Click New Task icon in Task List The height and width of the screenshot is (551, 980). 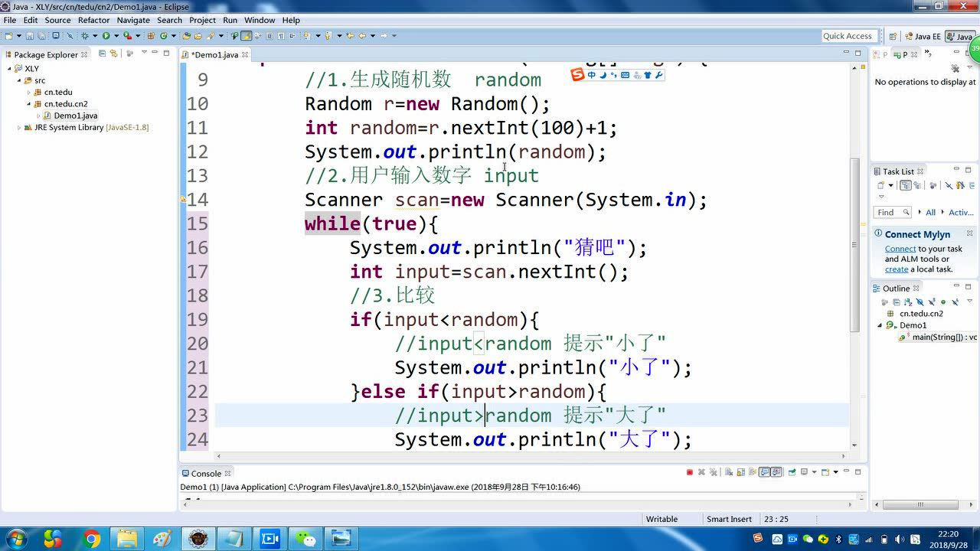point(880,185)
